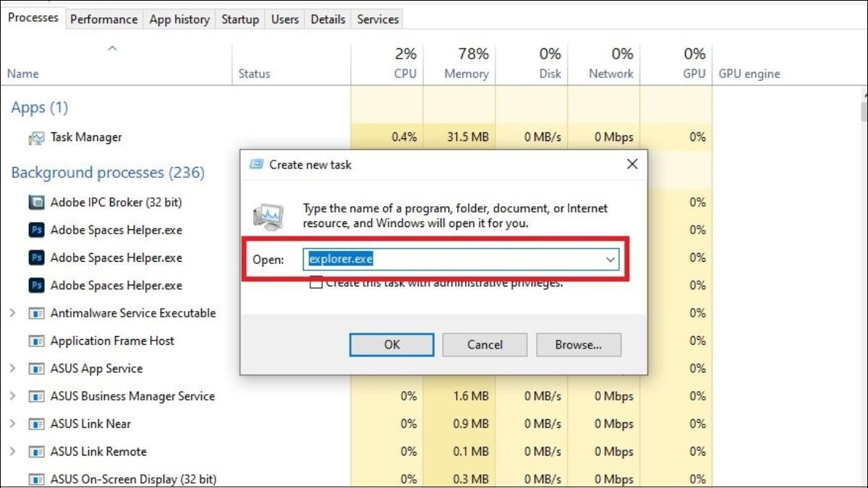Sort by the Network column header
Viewport: 868px width, 488px height.
point(604,64)
